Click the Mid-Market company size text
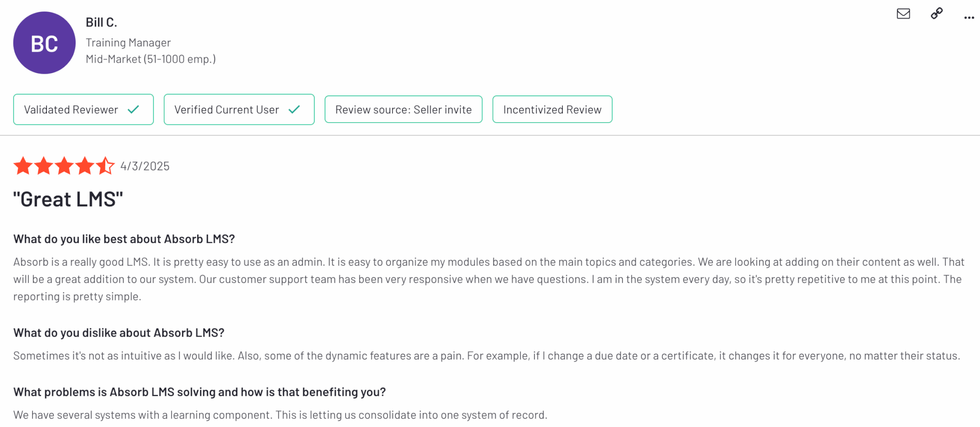The width and height of the screenshot is (980, 427). pos(151,59)
